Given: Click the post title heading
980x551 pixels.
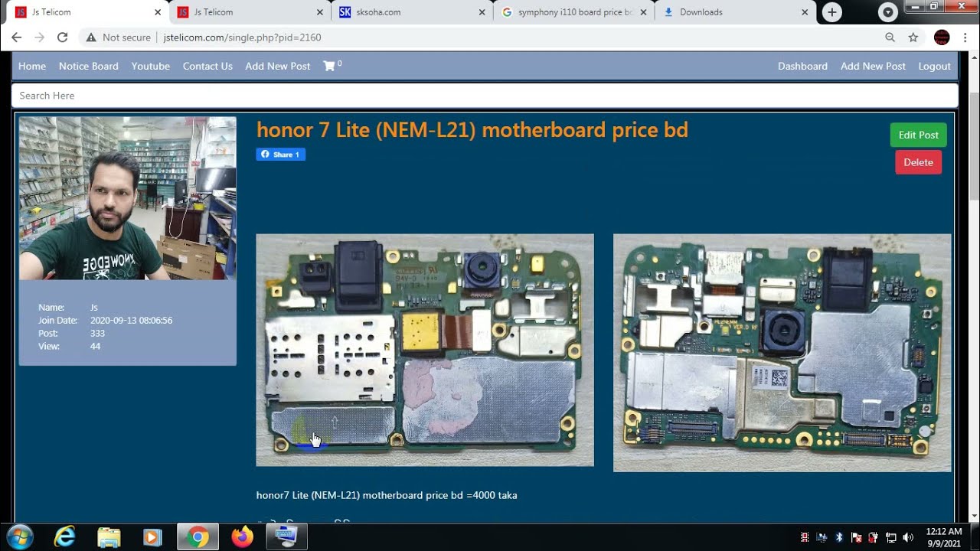Looking at the screenshot, I should point(472,130).
